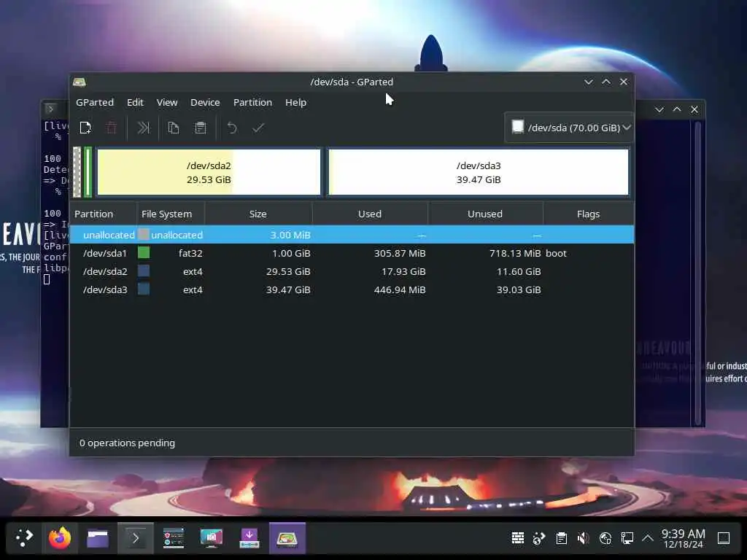Click the paste partition clipboard icon
The image size is (747, 560).
201,128
